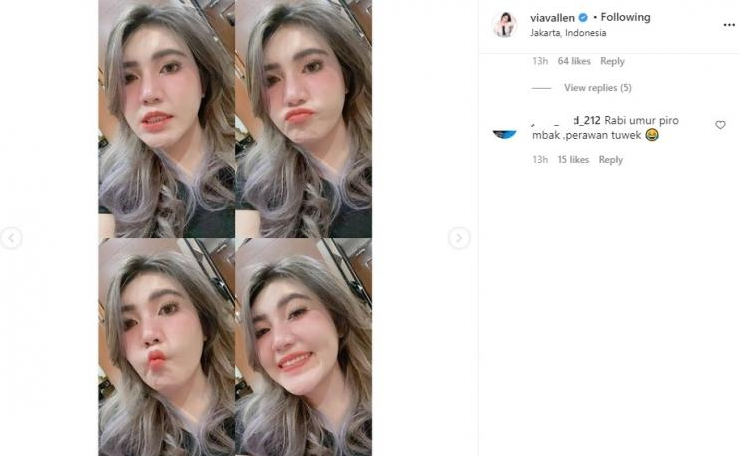Expand View replies (5)
The image size is (740, 456).
(597, 88)
